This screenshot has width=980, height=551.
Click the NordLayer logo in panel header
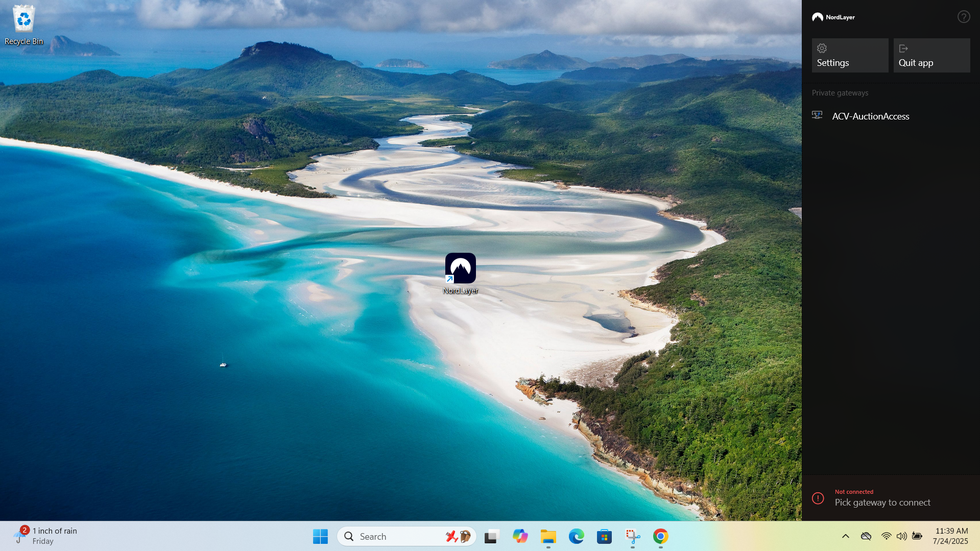[x=833, y=17]
